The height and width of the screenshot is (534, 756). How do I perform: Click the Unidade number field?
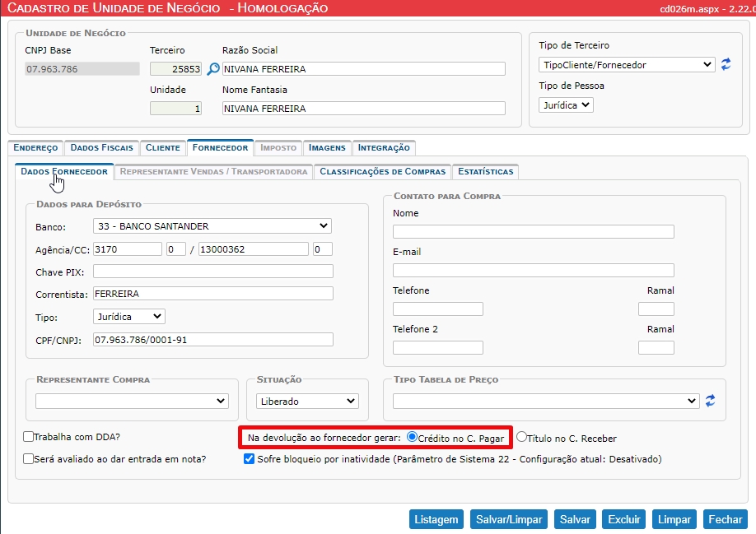pyautogui.click(x=175, y=109)
